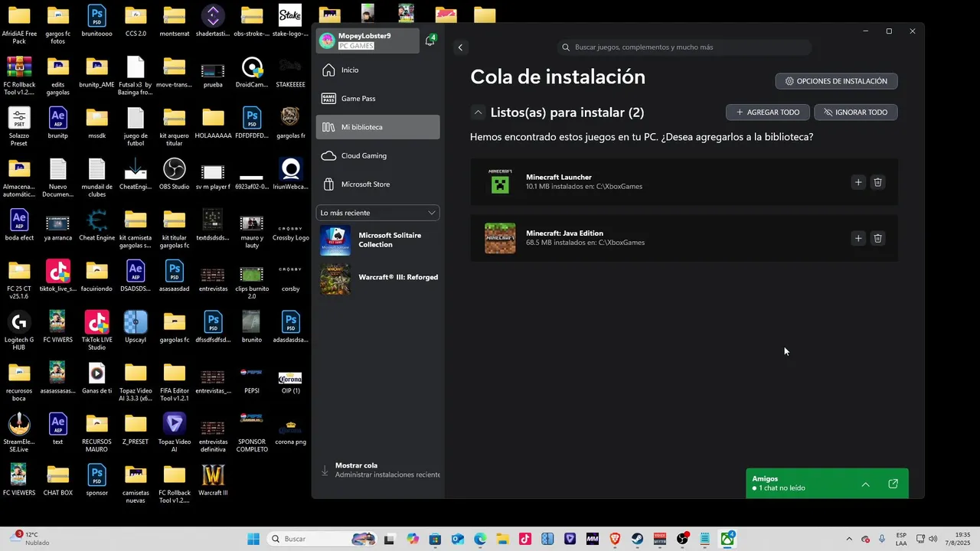Open the Lo más reciente sort dropdown
This screenshot has width=980, height=551.
(x=378, y=213)
